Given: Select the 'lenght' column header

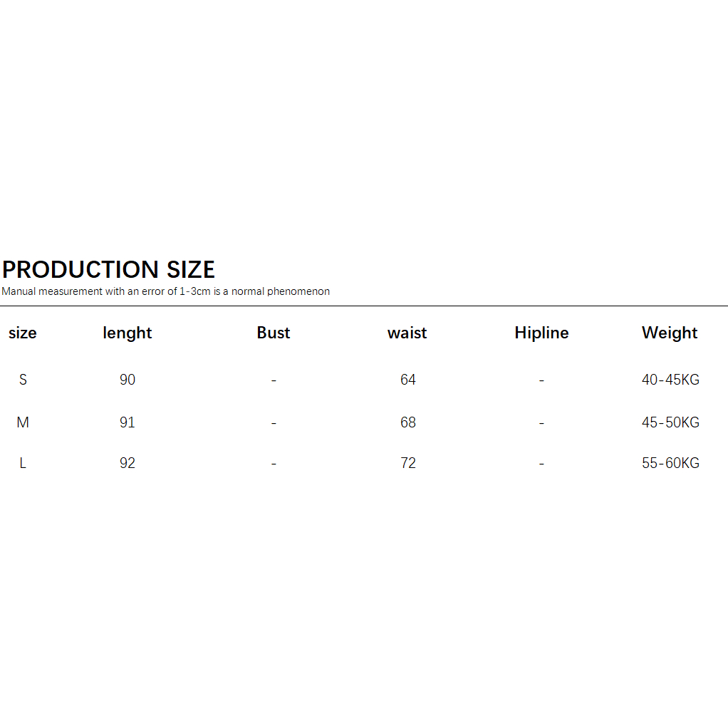Looking at the screenshot, I should (128, 333).
